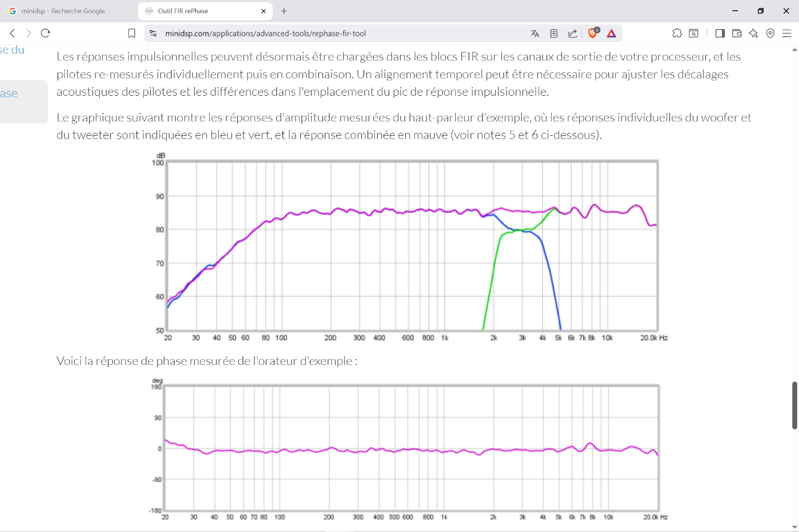Viewport: 799px width, 532px height.
Task: Click the Brave Rewards triangle icon
Action: [x=611, y=34]
